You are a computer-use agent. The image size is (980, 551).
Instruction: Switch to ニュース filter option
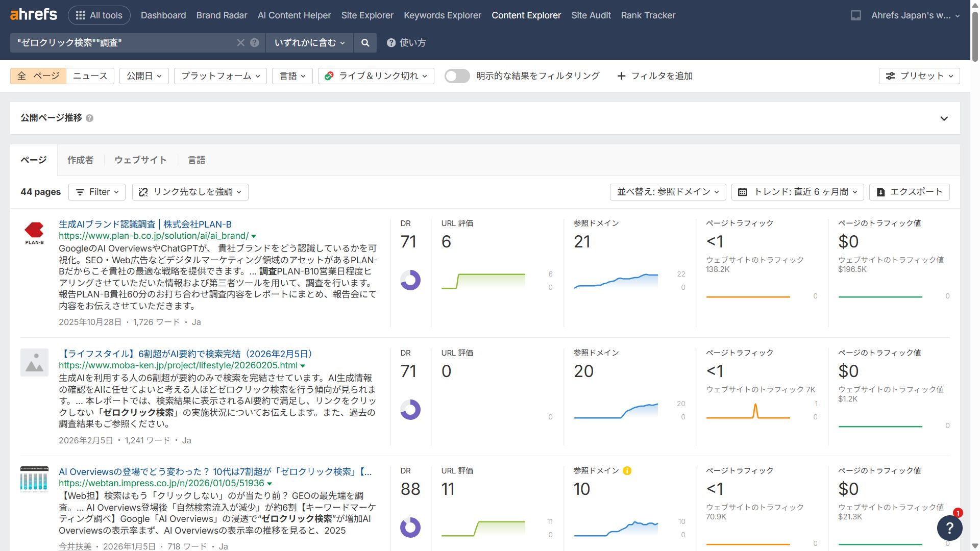coord(90,76)
